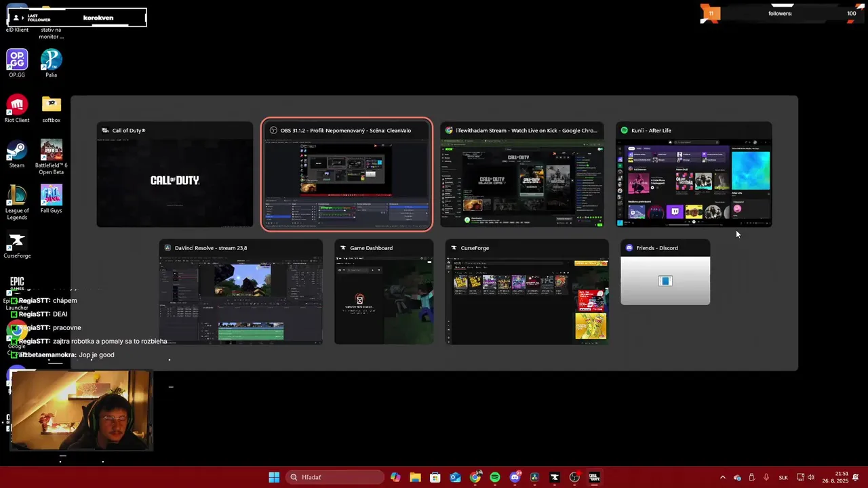Screen dimensions: 868x488
Task: Switch to the Game Dashboard window
Action: point(384,292)
